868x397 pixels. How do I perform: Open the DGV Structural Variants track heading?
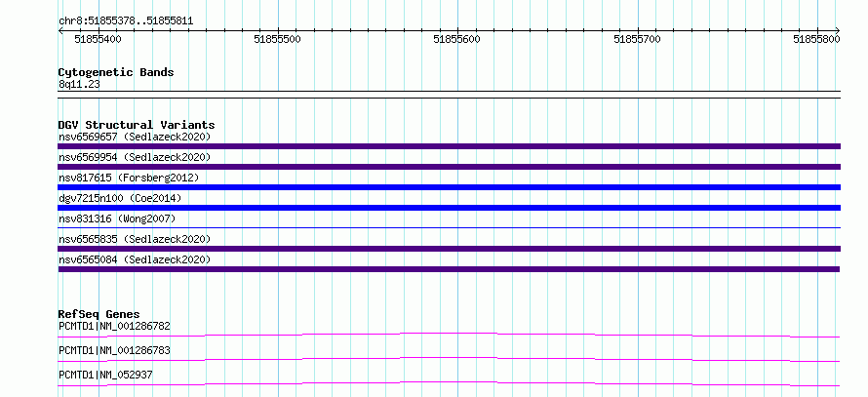coord(137,125)
